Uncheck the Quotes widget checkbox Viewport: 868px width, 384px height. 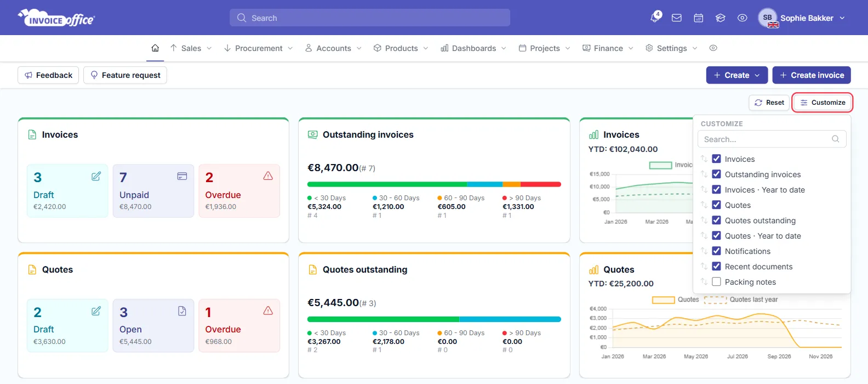pos(716,205)
